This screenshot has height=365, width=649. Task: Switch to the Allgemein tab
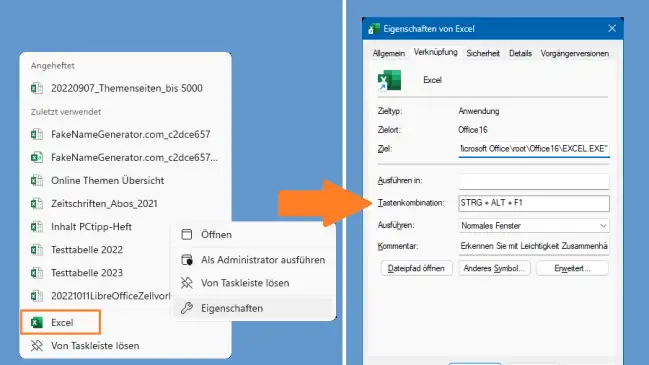(389, 53)
